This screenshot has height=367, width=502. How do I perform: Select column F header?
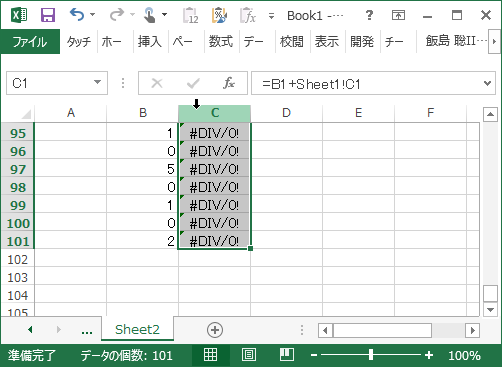click(431, 113)
